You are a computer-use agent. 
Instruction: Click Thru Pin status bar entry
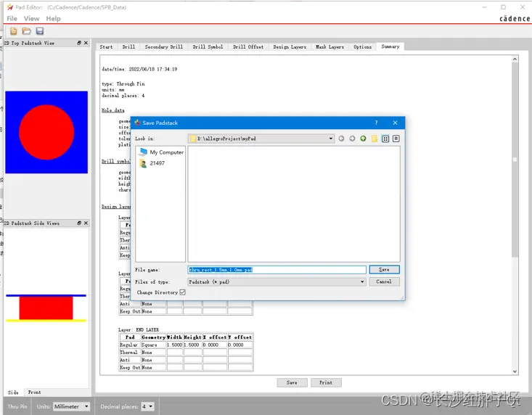tap(17, 406)
